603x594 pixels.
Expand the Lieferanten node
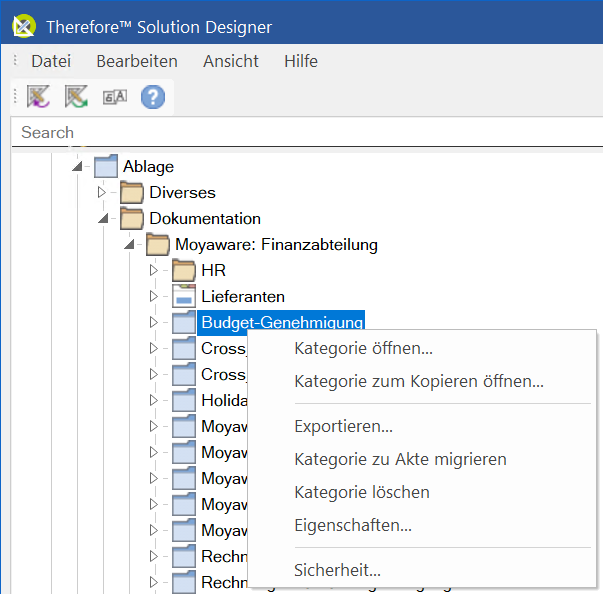(154, 296)
